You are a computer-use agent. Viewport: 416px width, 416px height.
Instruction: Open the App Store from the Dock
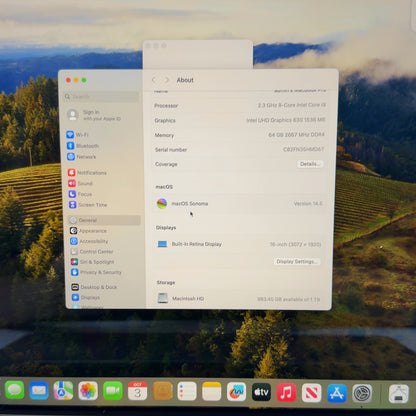pos(337,393)
